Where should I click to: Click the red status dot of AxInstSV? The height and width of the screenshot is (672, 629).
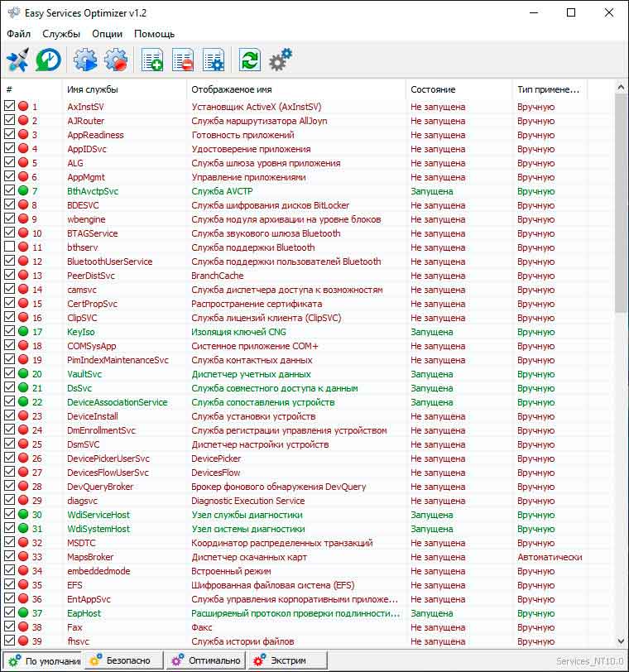tap(23, 106)
